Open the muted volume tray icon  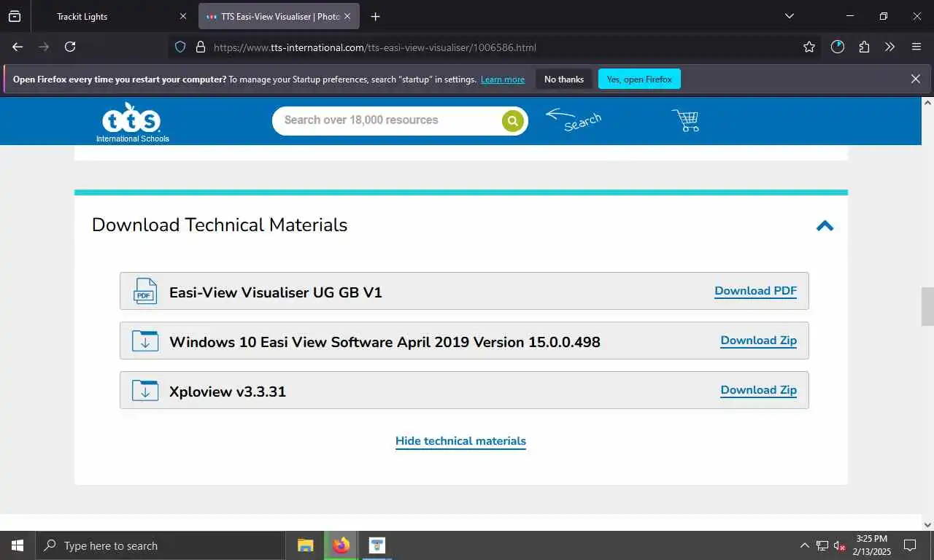[x=840, y=545]
